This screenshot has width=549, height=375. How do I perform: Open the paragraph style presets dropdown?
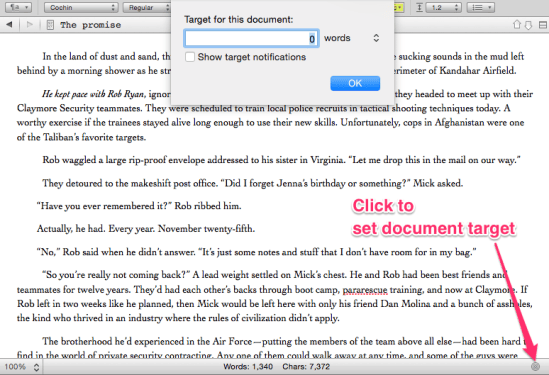pyautogui.click(x=19, y=7)
